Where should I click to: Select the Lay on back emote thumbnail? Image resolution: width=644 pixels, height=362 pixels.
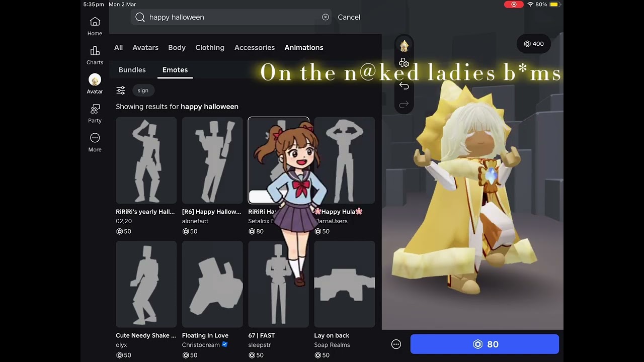[345, 284]
